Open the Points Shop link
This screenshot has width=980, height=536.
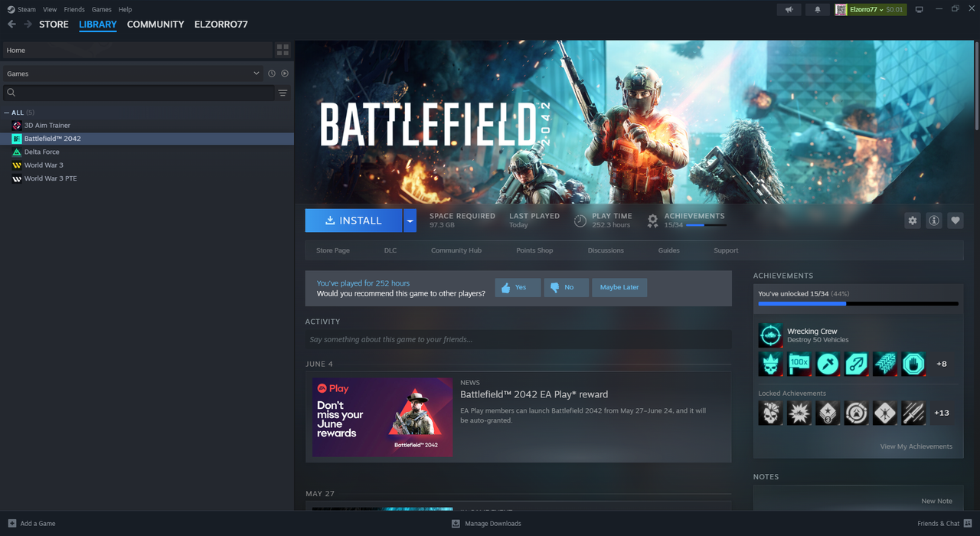[x=534, y=250]
